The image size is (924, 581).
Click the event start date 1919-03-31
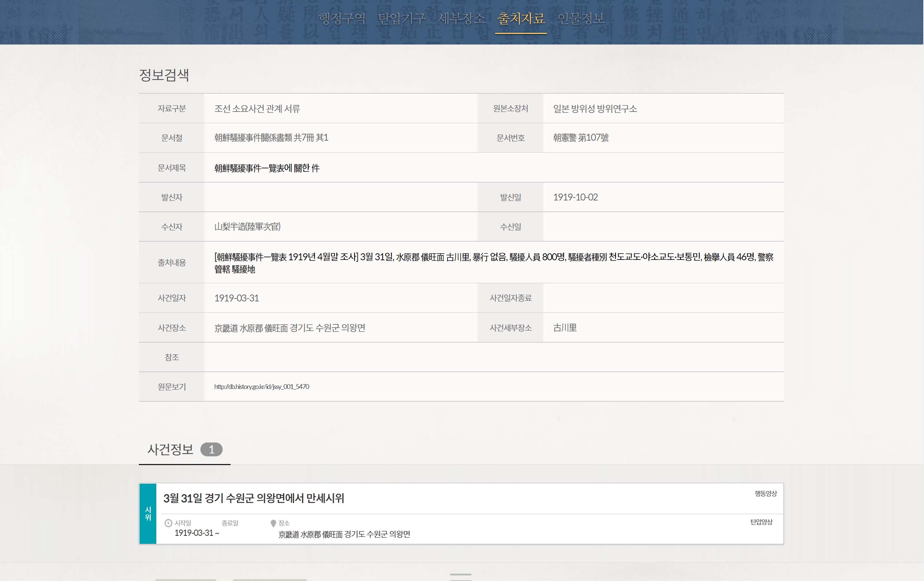(x=194, y=533)
